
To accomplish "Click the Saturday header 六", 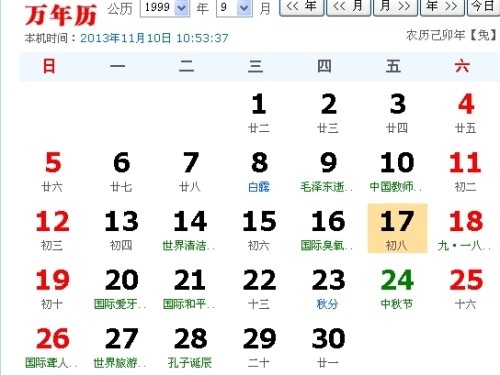I will [x=462, y=66].
